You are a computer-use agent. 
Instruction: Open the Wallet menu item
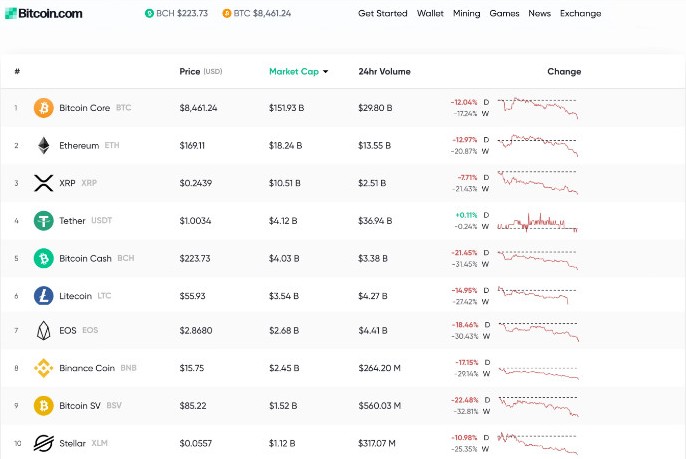point(430,14)
